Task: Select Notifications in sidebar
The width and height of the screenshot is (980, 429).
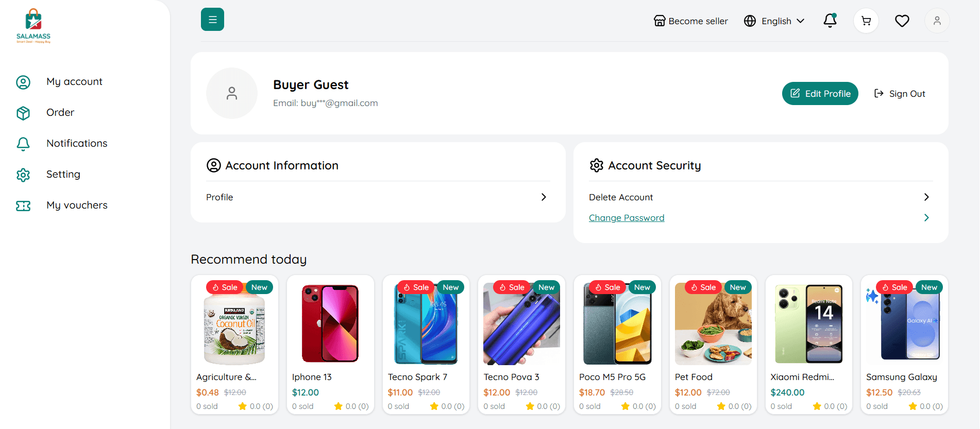Action: click(x=77, y=143)
